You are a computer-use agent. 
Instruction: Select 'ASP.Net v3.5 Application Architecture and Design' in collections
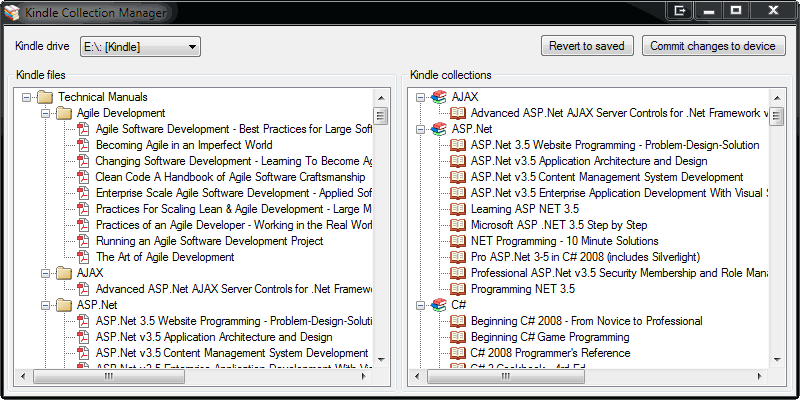(589, 161)
